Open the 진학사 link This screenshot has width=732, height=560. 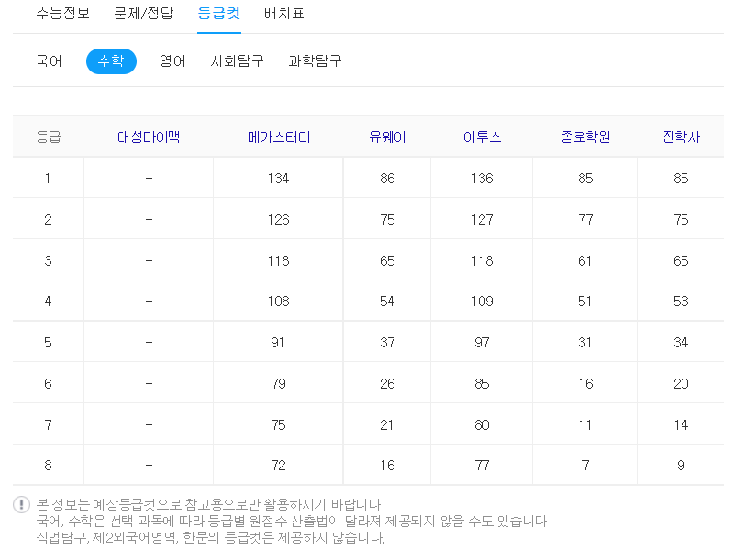(x=682, y=137)
